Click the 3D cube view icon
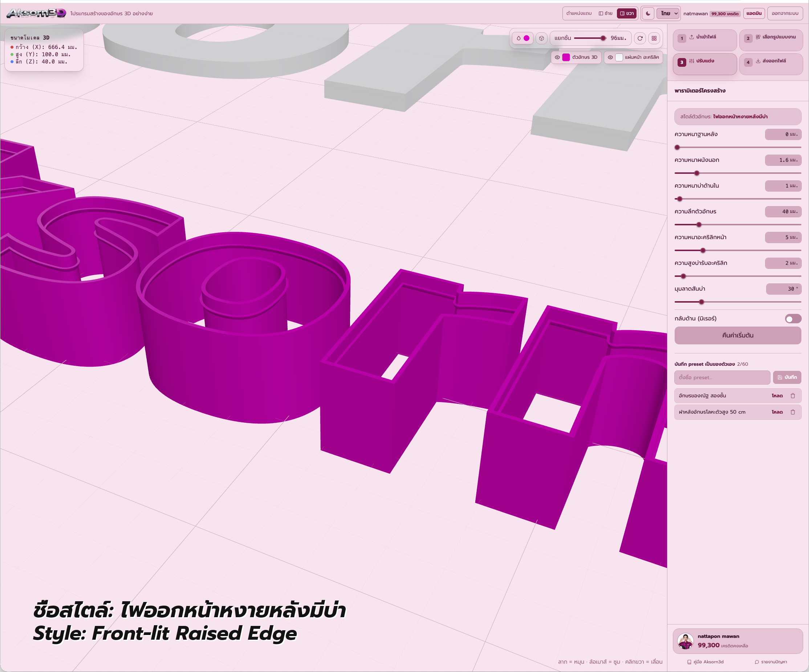Image resolution: width=809 pixels, height=672 pixels. 541,38
